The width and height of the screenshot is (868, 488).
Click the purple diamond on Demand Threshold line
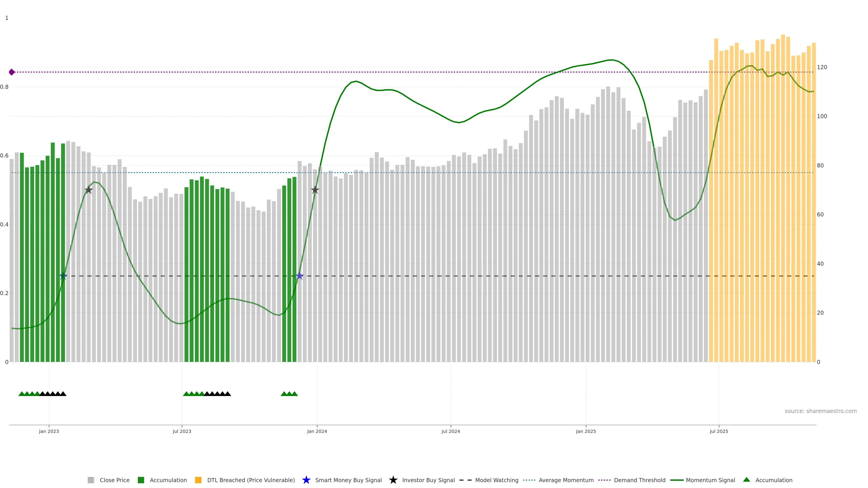pos(12,72)
